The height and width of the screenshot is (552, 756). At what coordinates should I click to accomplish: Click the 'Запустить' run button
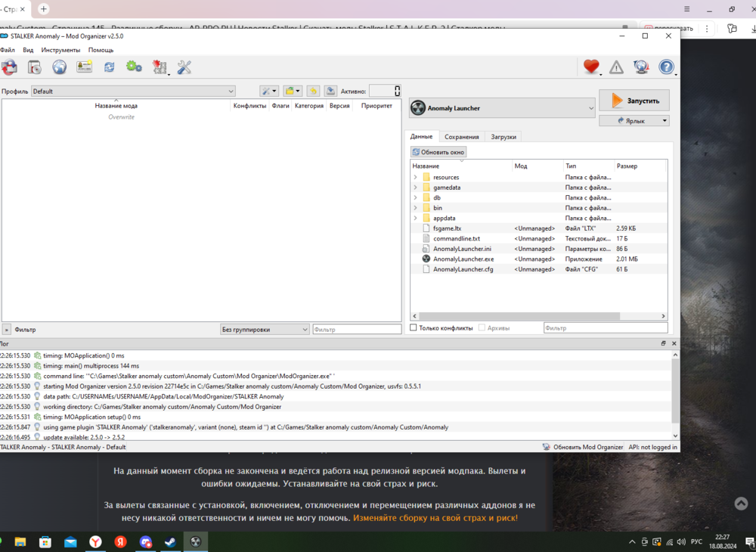[x=634, y=101]
